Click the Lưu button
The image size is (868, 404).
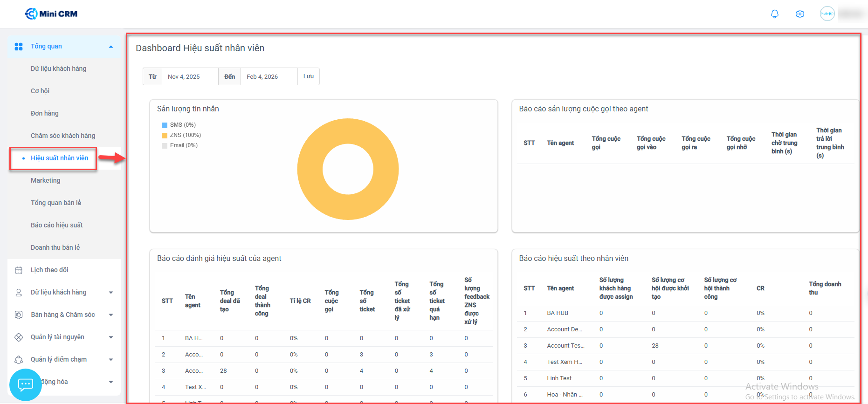pyautogui.click(x=309, y=76)
